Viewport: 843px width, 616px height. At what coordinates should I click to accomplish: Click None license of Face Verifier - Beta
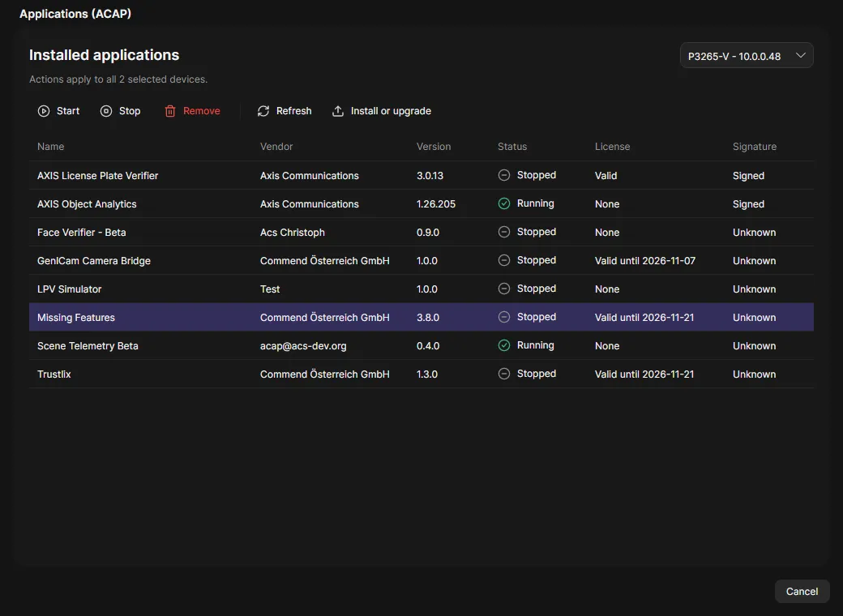607,233
